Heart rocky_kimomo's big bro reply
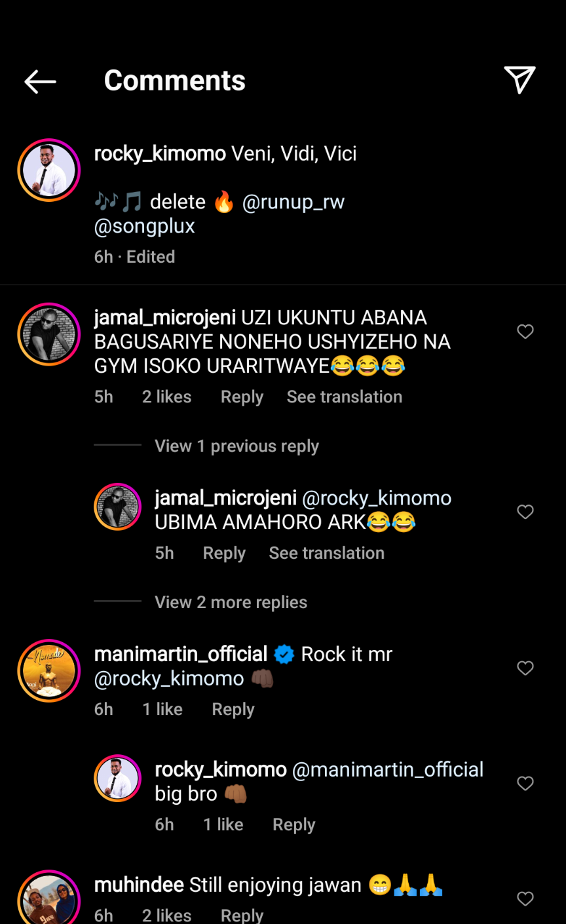This screenshot has height=924, width=566. coord(525,783)
